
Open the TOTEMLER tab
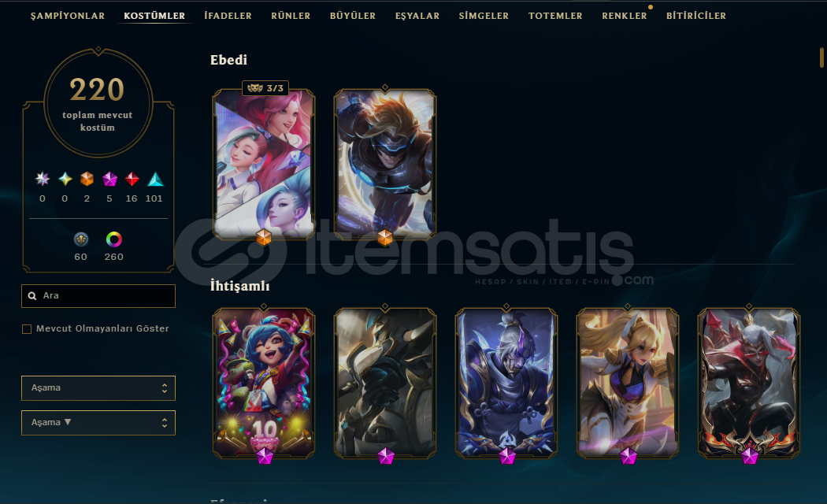[555, 16]
